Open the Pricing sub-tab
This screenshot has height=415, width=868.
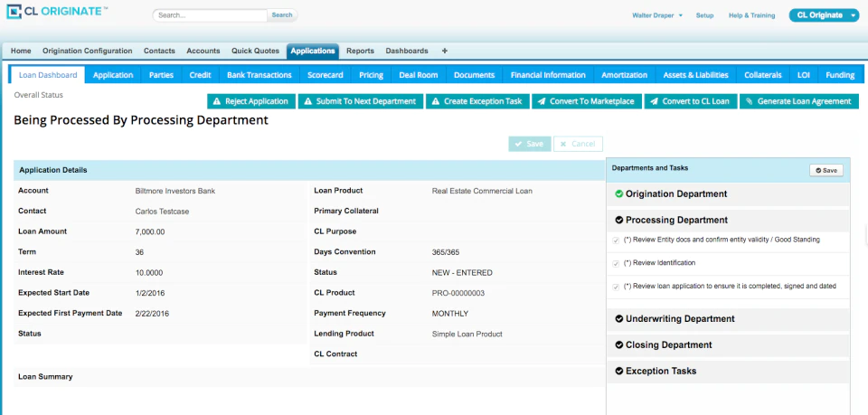[371, 75]
